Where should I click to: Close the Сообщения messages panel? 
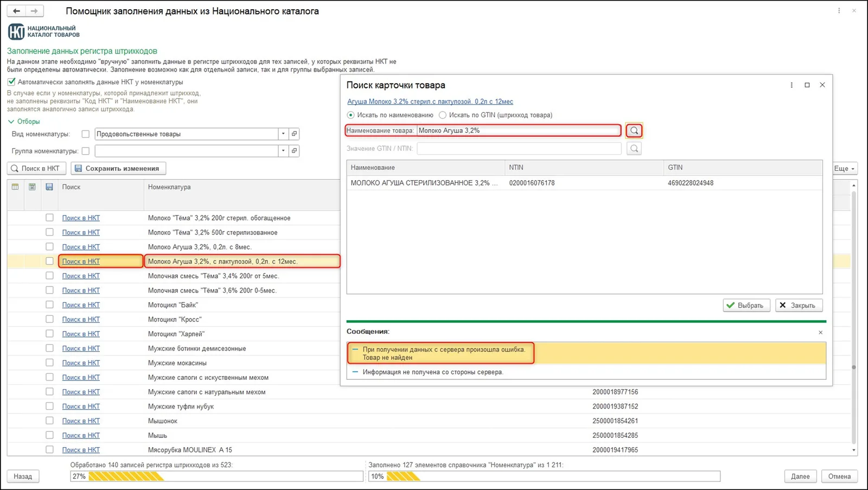(820, 332)
